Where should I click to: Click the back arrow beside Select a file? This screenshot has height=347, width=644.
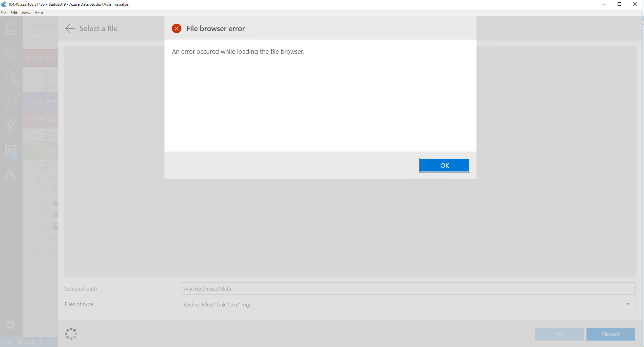[x=70, y=28]
